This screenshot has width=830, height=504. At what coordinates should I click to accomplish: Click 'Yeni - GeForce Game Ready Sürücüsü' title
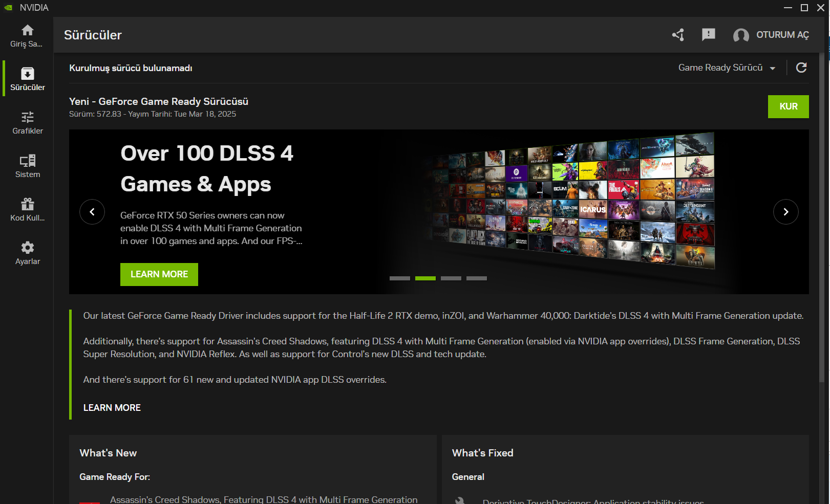pyautogui.click(x=159, y=101)
